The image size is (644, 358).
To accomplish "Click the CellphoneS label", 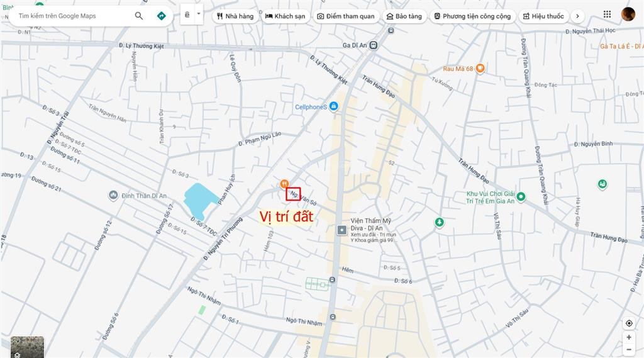I will tap(311, 107).
